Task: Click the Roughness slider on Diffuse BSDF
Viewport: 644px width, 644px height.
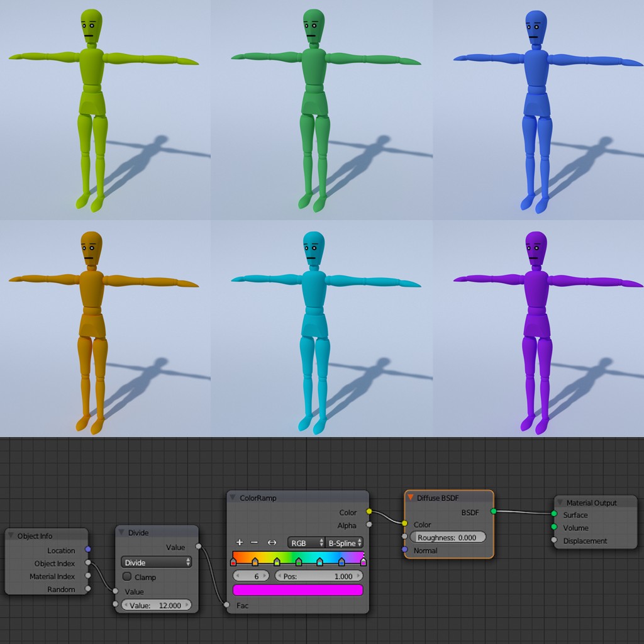Action: 448,537
